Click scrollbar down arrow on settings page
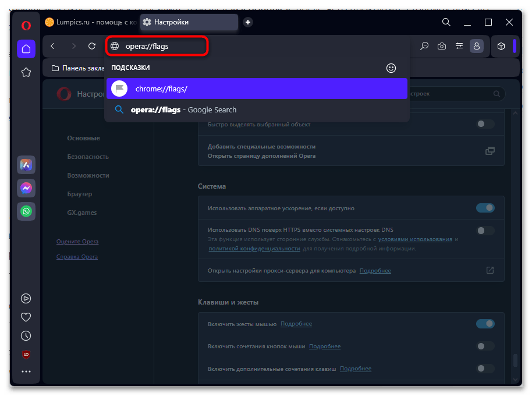Viewport: 532px width, 396px height. [515, 379]
